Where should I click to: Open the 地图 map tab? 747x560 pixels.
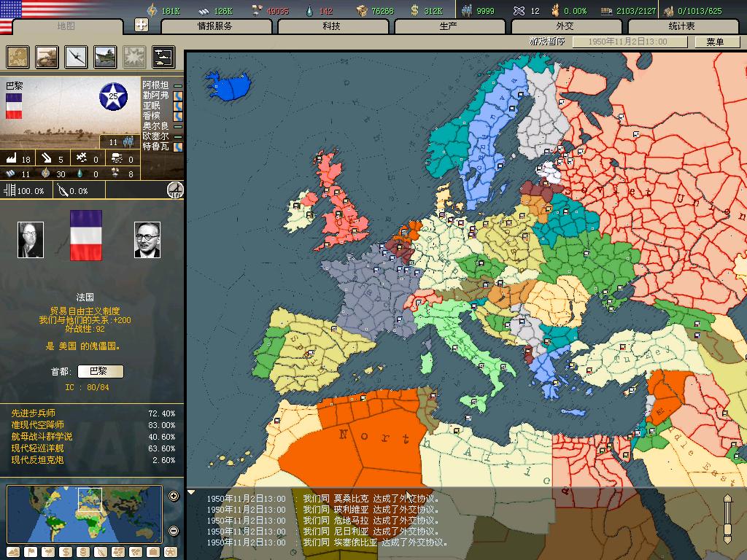tap(66, 26)
